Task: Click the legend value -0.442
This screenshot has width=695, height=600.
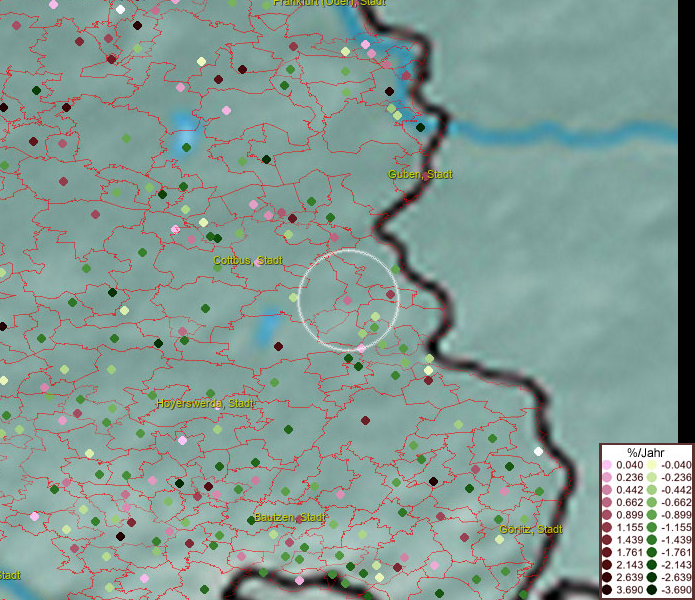Action: [x=676, y=490]
